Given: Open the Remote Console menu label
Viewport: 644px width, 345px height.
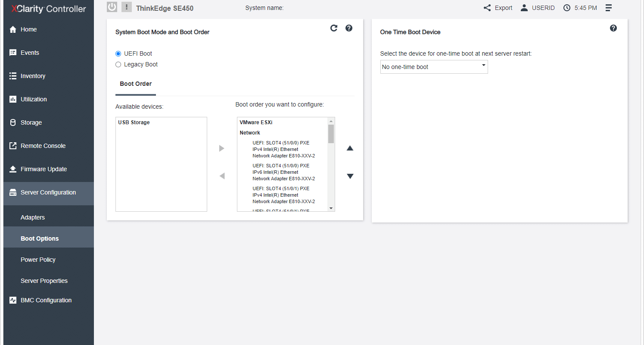Looking at the screenshot, I should [43, 146].
